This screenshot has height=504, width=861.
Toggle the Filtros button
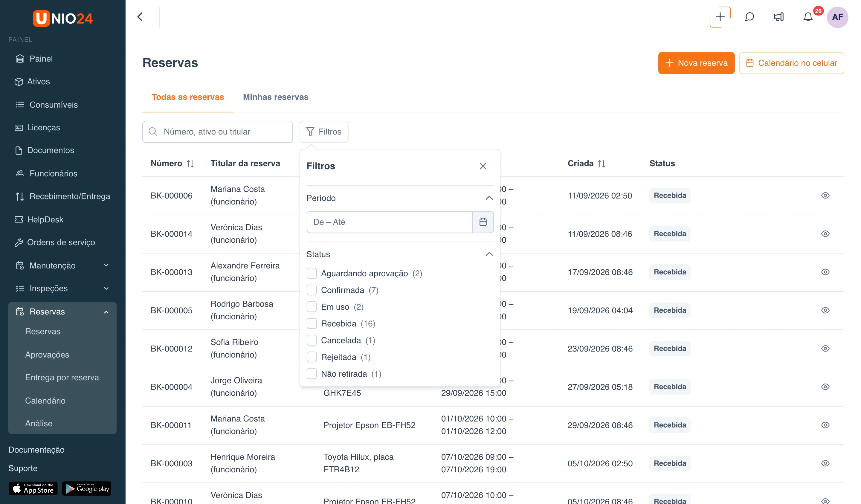[x=323, y=132]
